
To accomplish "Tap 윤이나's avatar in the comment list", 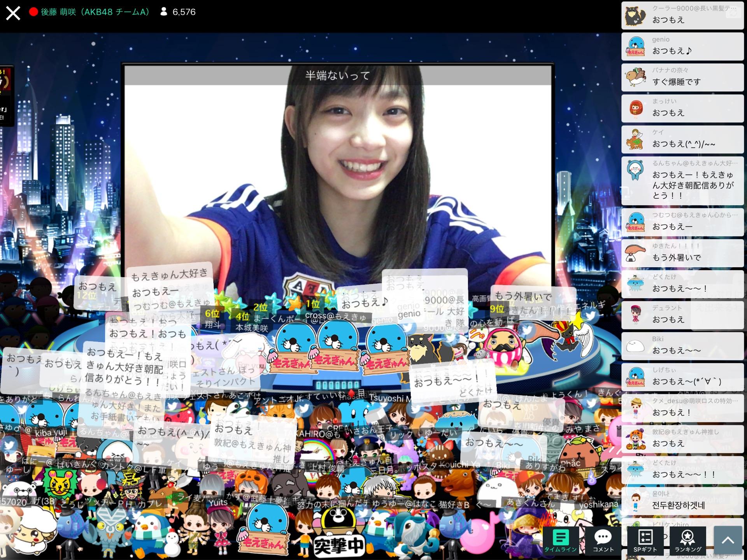I will [636, 501].
